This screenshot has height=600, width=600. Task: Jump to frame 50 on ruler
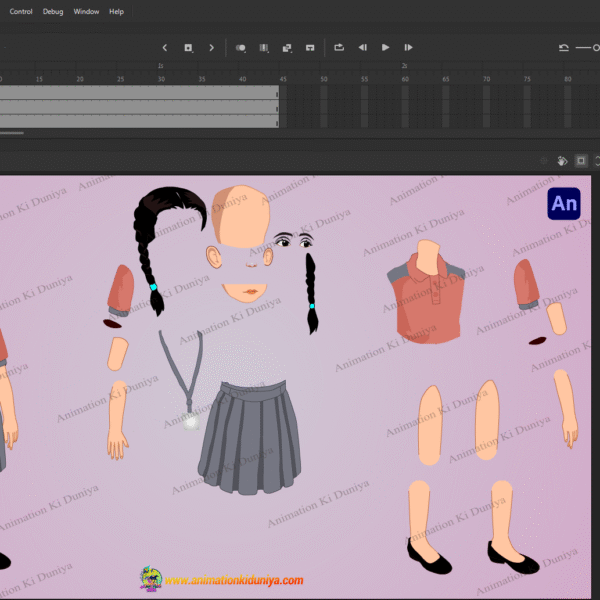[x=324, y=79]
